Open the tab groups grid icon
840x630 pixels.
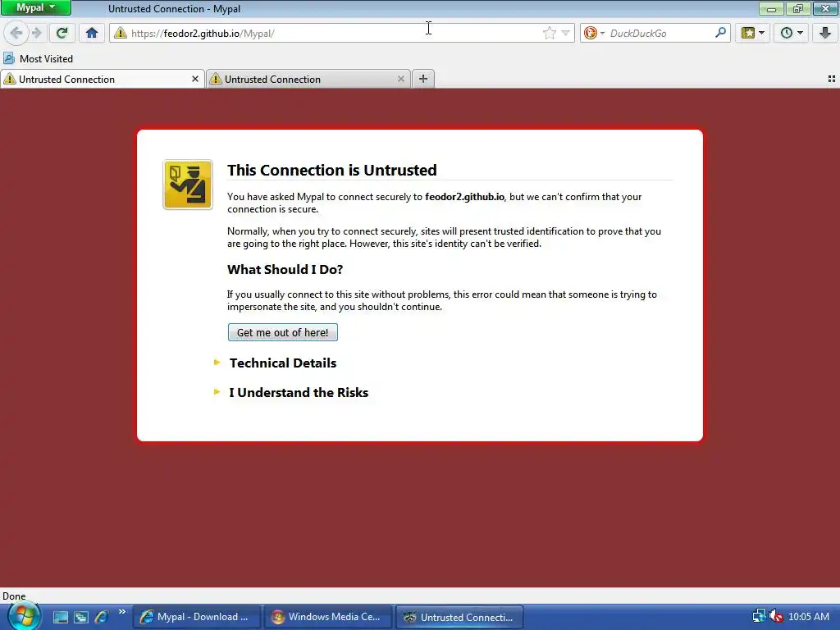(x=832, y=80)
